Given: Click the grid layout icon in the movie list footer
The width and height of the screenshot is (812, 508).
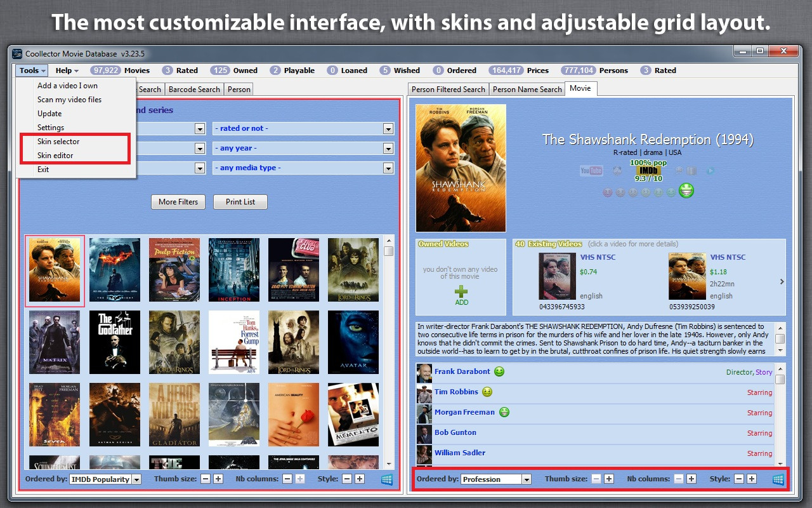Looking at the screenshot, I should pyautogui.click(x=387, y=479).
